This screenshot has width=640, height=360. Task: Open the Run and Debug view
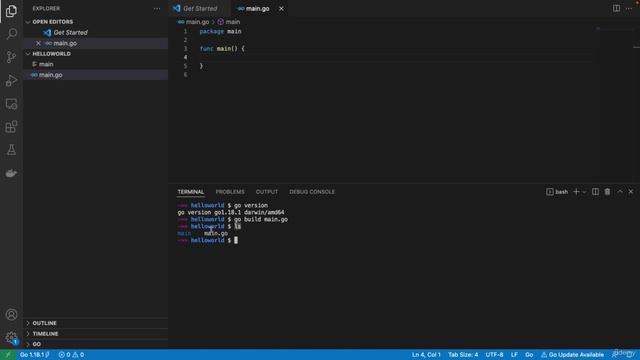coord(11,80)
